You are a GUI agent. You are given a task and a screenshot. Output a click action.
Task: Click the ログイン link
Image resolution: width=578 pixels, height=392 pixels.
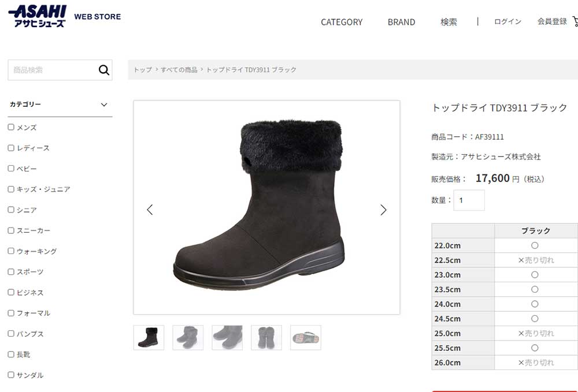(507, 22)
